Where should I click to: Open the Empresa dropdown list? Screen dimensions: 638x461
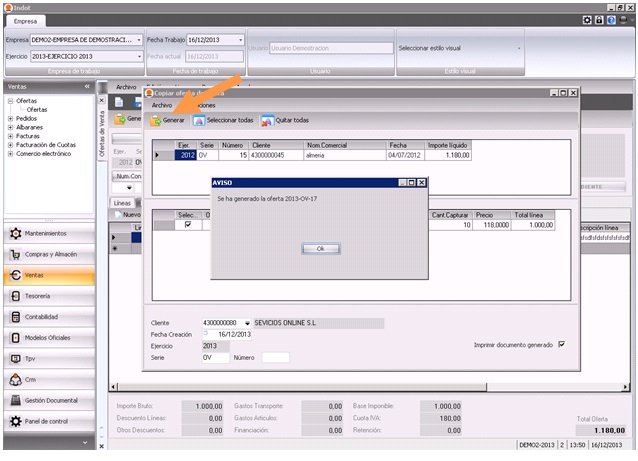[x=139, y=39]
